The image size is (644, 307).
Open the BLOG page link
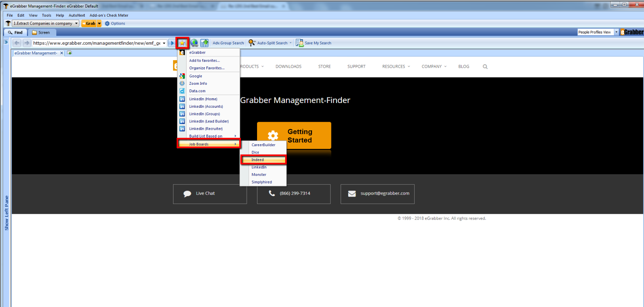(464, 67)
